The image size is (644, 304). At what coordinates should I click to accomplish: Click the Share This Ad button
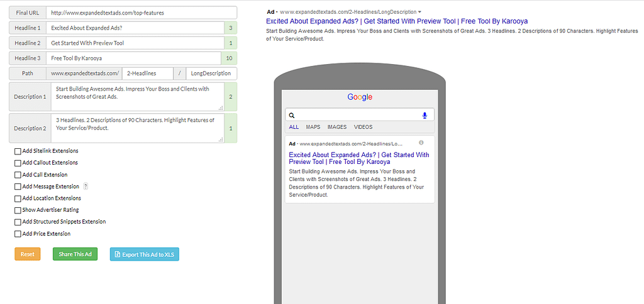click(75, 254)
